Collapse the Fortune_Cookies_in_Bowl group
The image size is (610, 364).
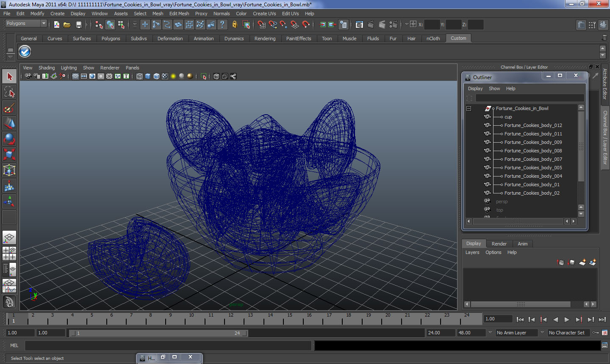tap(469, 108)
